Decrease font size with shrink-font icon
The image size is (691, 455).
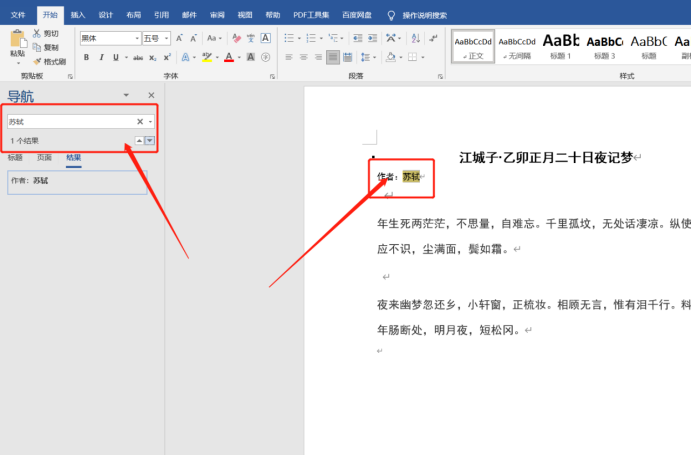click(x=193, y=38)
